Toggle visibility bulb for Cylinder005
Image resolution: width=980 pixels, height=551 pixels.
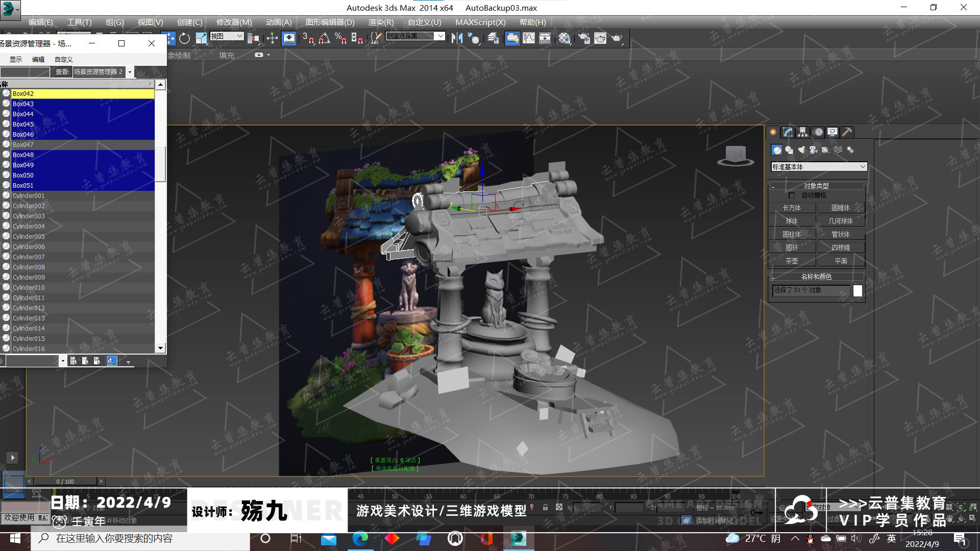pos(6,236)
